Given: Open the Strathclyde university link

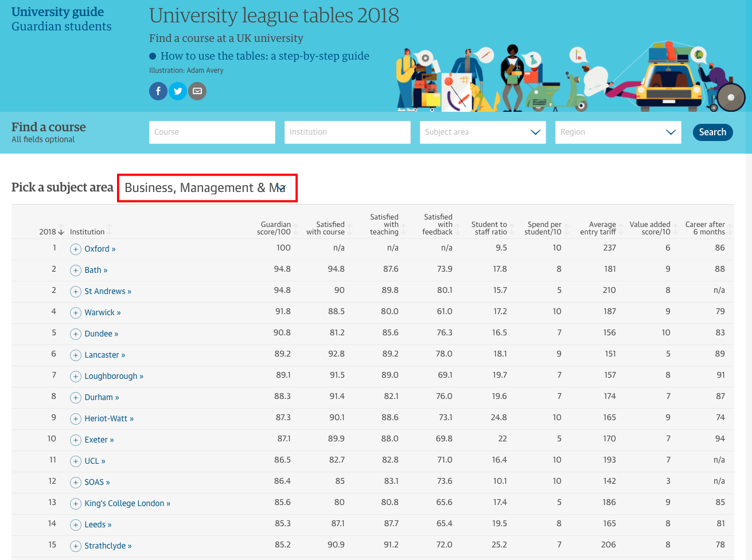Looking at the screenshot, I should click(108, 546).
